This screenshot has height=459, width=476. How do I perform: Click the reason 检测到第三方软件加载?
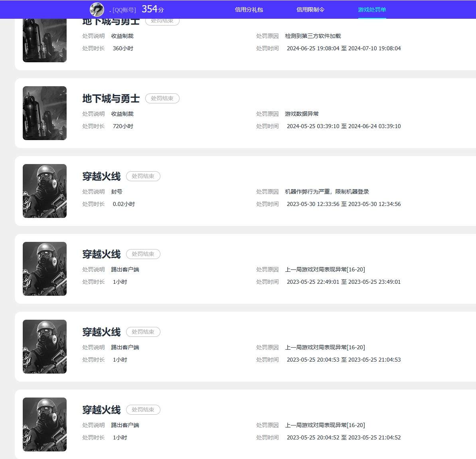pos(313,36)
